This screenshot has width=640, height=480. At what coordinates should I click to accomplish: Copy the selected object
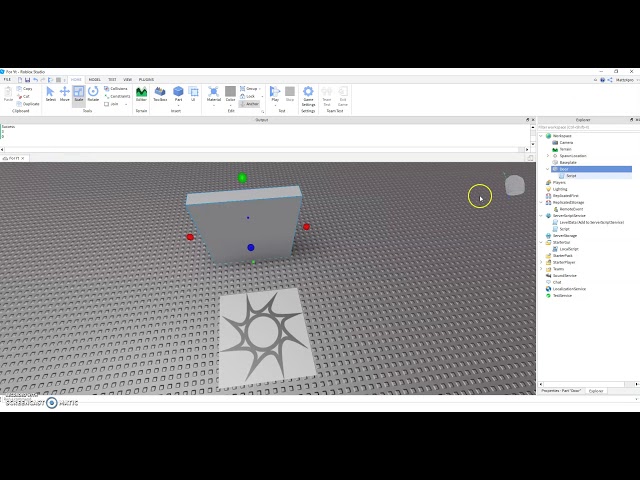tap(24, 89)
